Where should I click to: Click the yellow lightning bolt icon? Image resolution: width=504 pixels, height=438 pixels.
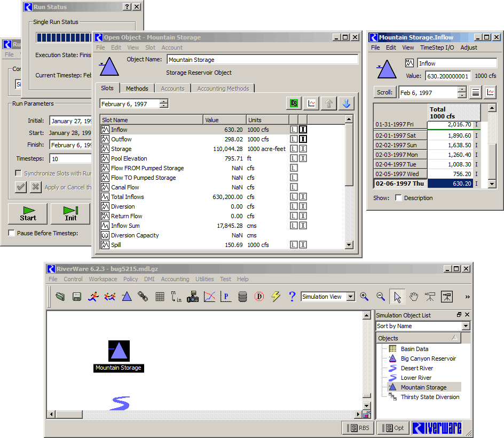pos(276,297)
